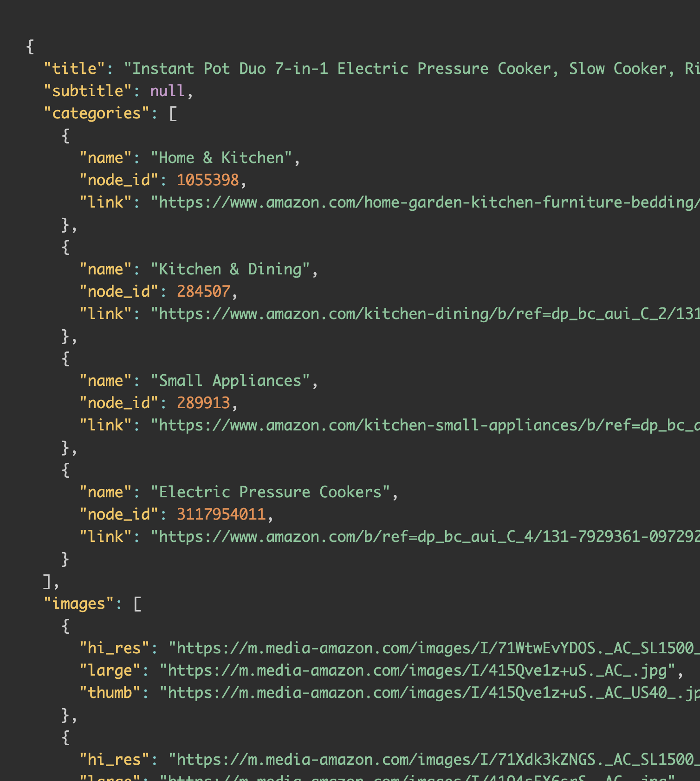Click the "node_id" key above Electric Pressure Cookers link

coord(119,514)
